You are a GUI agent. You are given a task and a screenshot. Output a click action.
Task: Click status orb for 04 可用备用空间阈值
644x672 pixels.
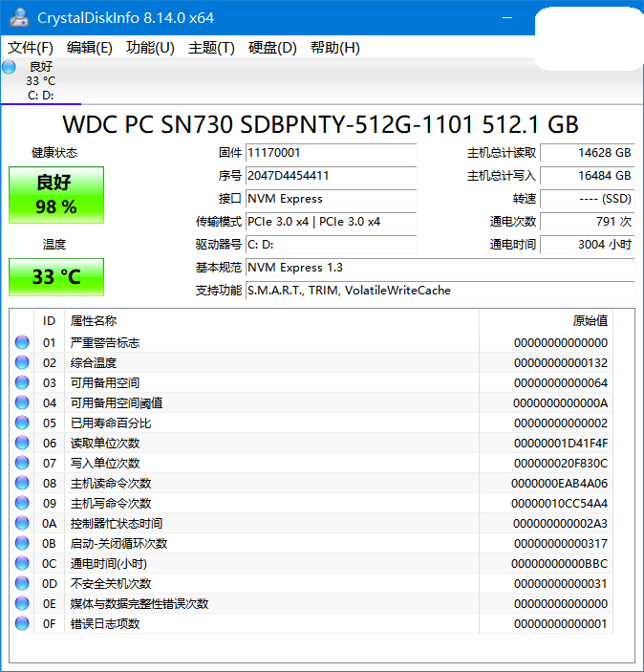coord(22,402)
